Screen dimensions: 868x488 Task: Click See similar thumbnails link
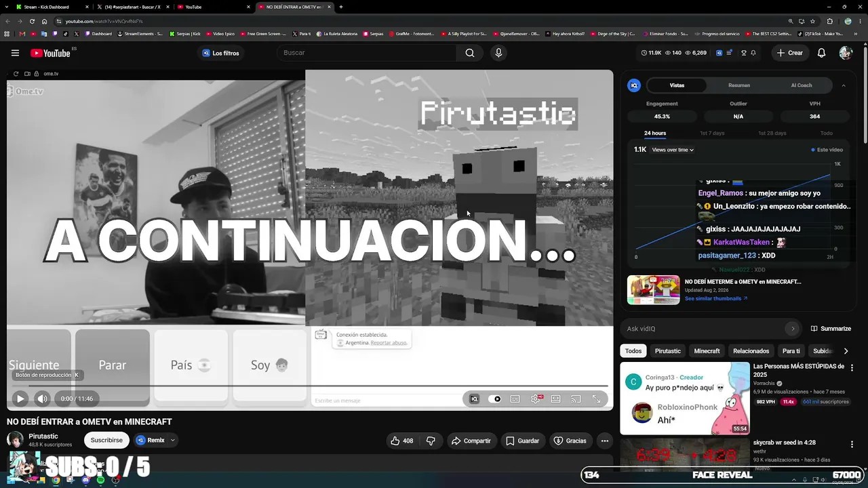coord(716,298)
